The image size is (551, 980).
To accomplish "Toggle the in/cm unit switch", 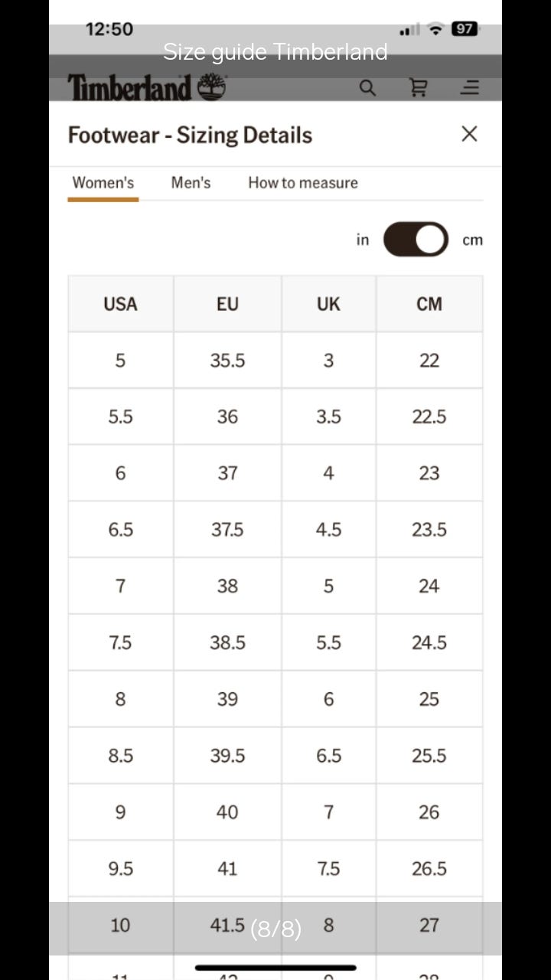I will [416, 240].
